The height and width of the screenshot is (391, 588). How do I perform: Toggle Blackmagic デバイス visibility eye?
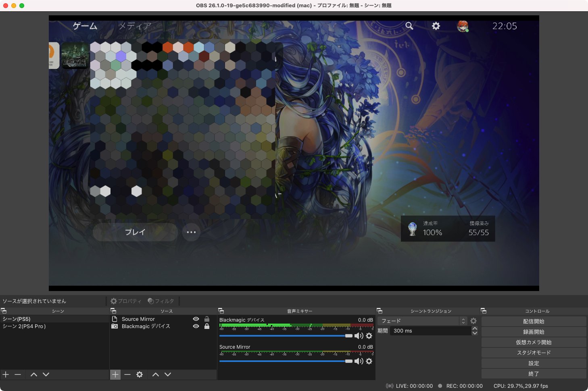coord(196,326)
